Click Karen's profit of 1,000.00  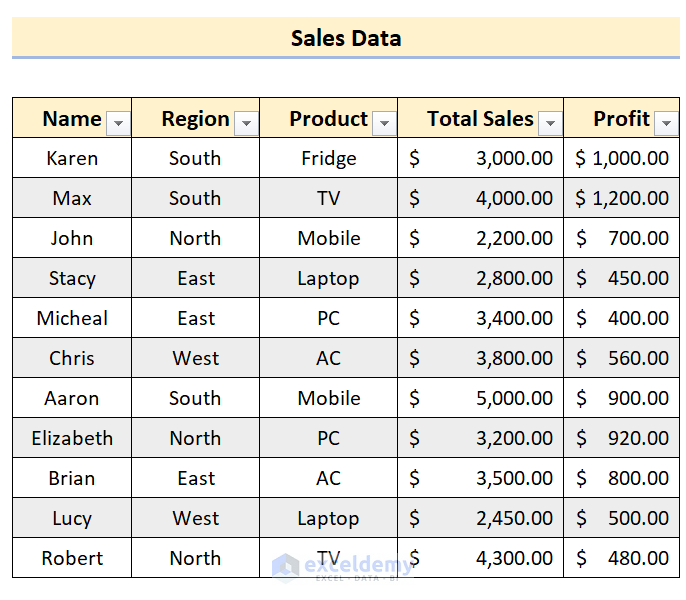click(622, 158)
